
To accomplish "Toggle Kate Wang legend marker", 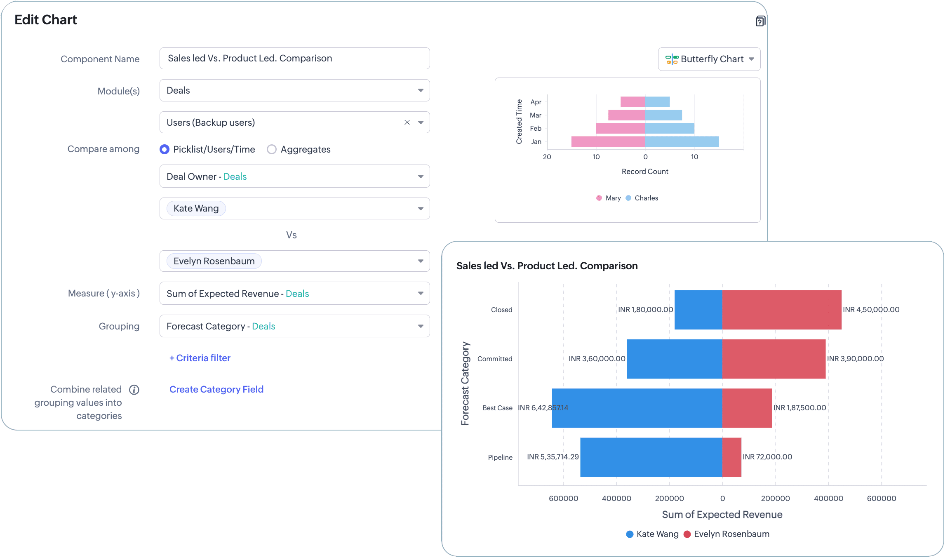I will [x=630, y=534].
